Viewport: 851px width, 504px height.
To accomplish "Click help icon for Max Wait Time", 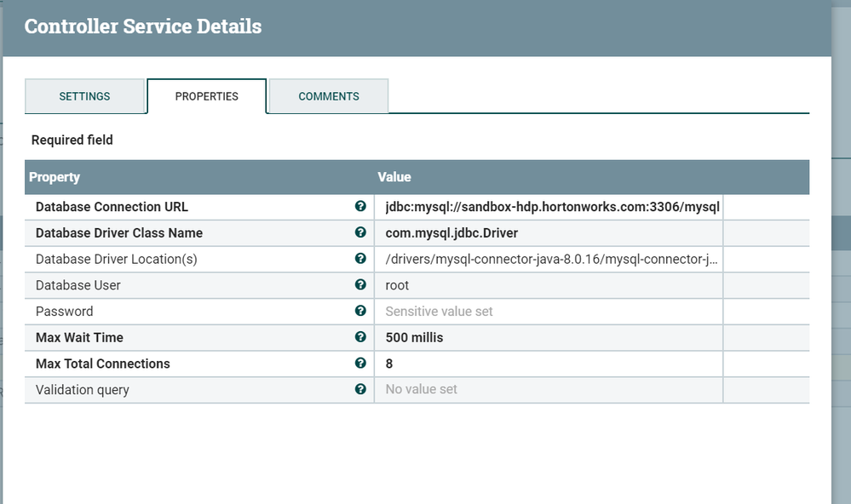I will 361,337.
